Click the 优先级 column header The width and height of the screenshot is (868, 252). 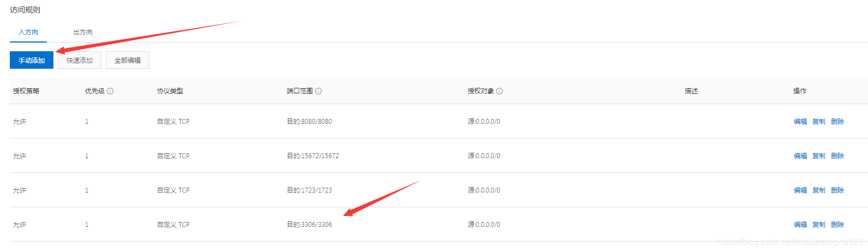pyautogui.click(x=95, y=91)
